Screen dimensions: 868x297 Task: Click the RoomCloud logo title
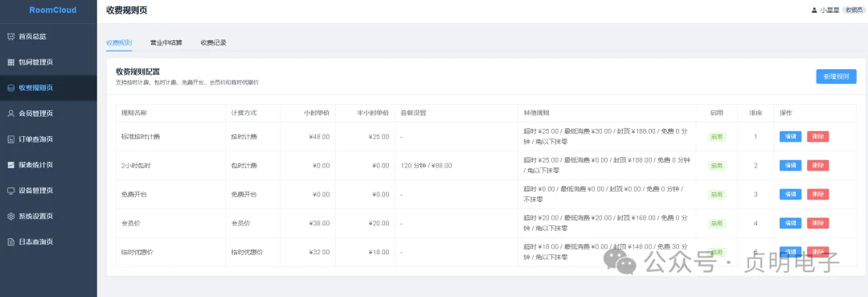tap(52, 10)
